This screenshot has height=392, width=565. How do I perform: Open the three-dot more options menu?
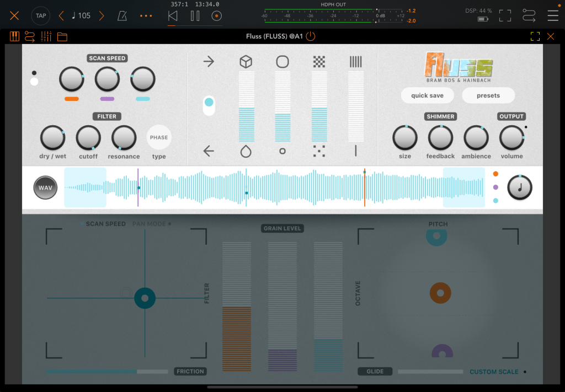(x=146, y=15)
